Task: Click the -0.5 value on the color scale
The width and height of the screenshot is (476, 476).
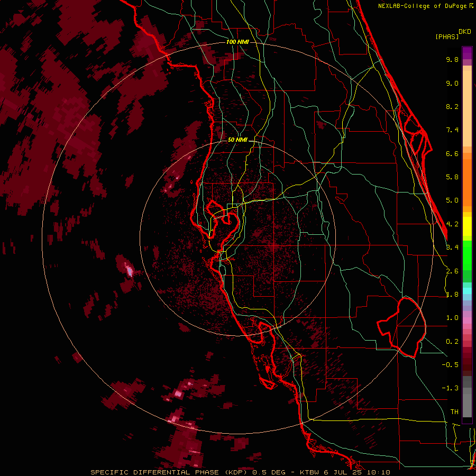Action: (x=450, y=365)
